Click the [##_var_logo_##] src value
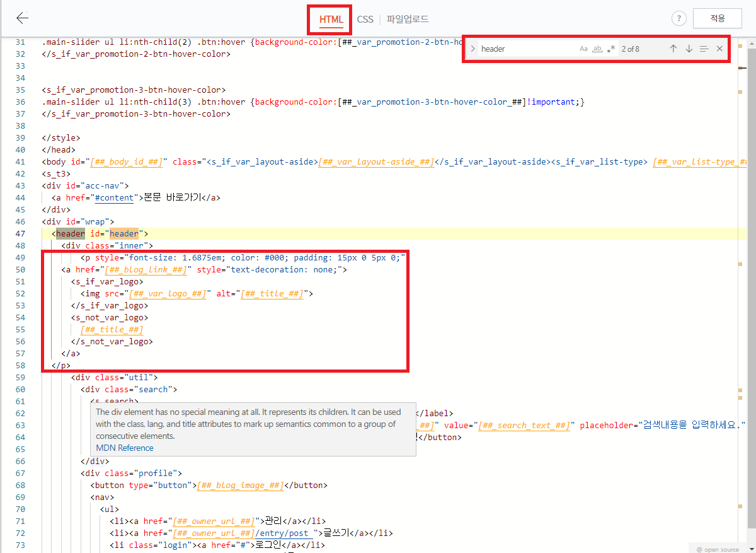The image size is (756, 553). click(x=168, y=293)
